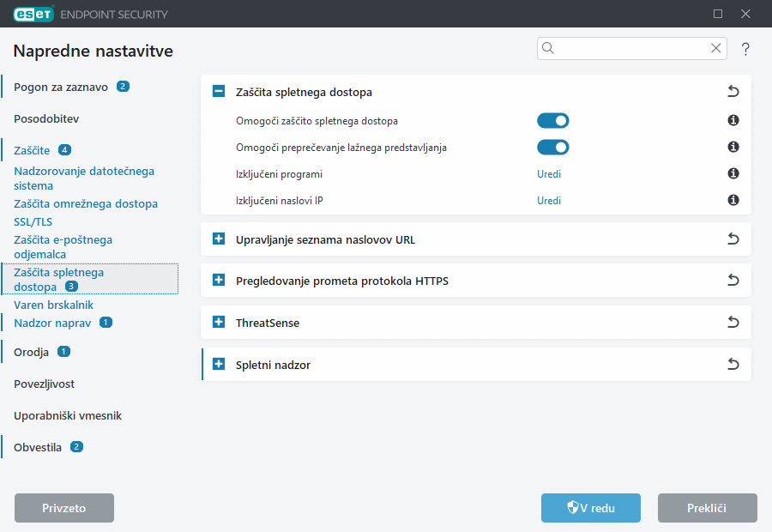Click info icon beside Izključeni naslovi IP
The image size is (772, 532).
point(733,201)
